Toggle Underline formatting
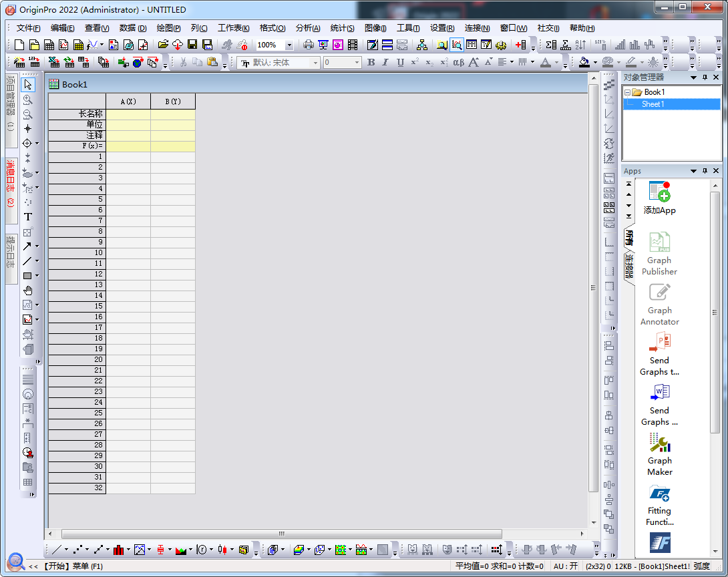This screenshot has height=577, width=728. 400,62
